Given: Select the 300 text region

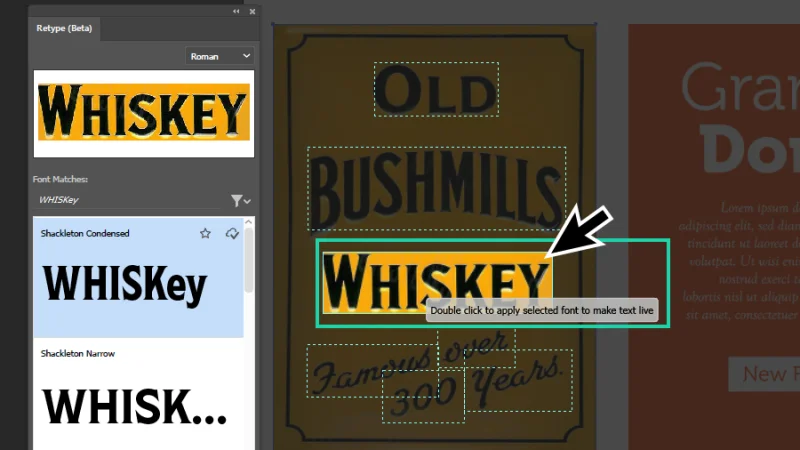Looking at the screenshot, I should pyautogui.click(x=423, y=399).
